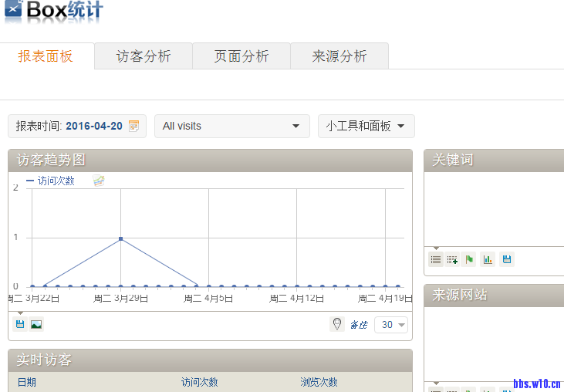Image resolution: width=564 pixels, height=392 pixels.
Task: Click the save/export icon in 关键词 widget
Action: click(x=506, y=259)
